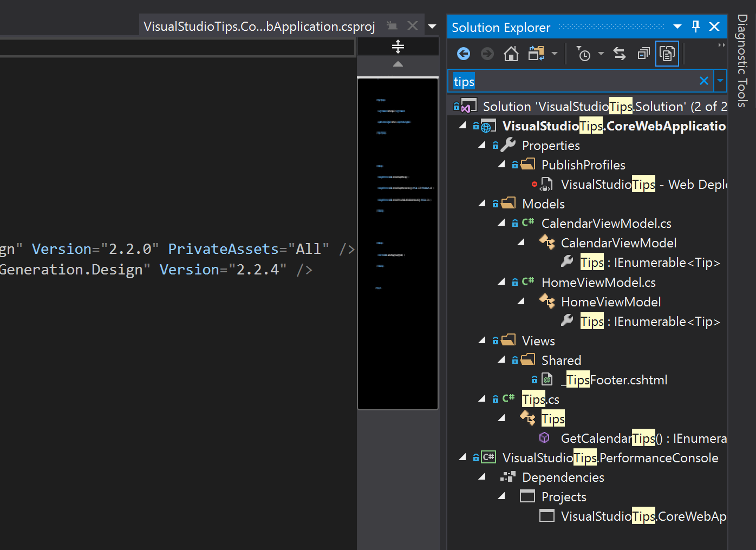This screenshot has height=550, width=756.
Task: Go to Solution Explorer Home view
Action: (511, 54)
